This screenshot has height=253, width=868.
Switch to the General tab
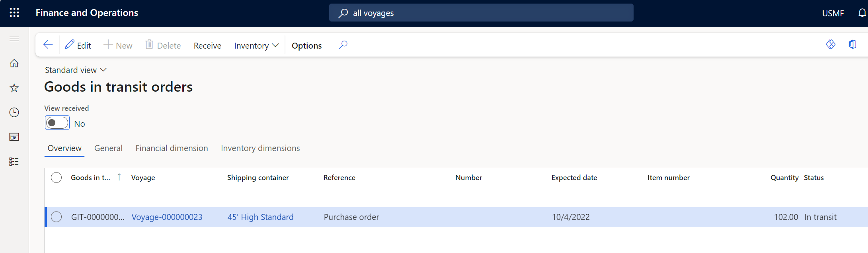click(x=108, y=148)
